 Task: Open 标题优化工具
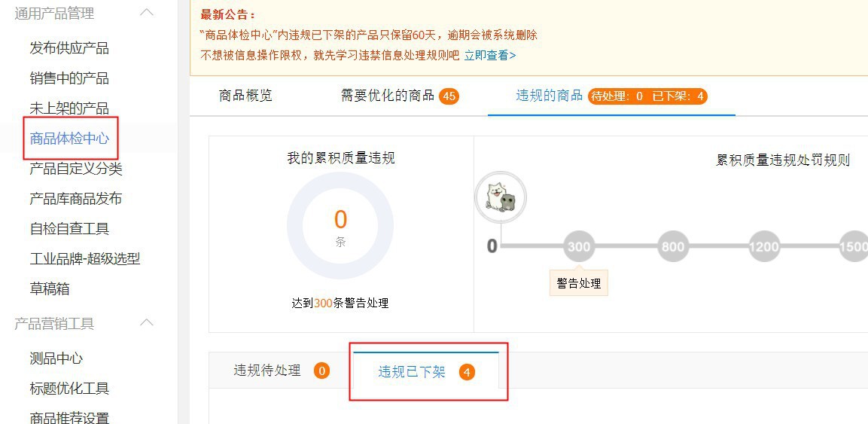pos(69,389)
